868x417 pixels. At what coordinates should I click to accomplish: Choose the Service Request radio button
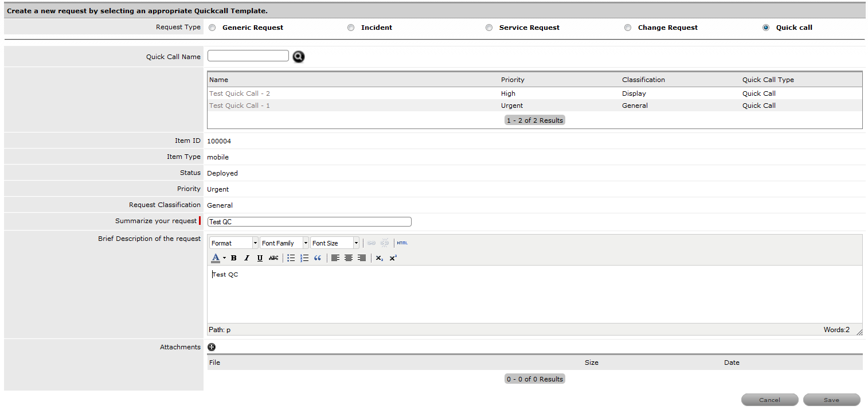click(489, 28)
